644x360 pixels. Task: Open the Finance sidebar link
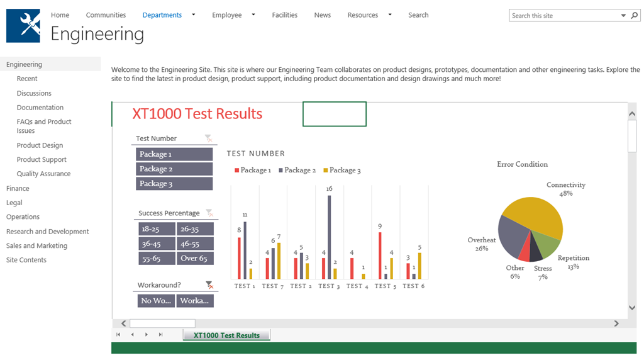(18, 188)
